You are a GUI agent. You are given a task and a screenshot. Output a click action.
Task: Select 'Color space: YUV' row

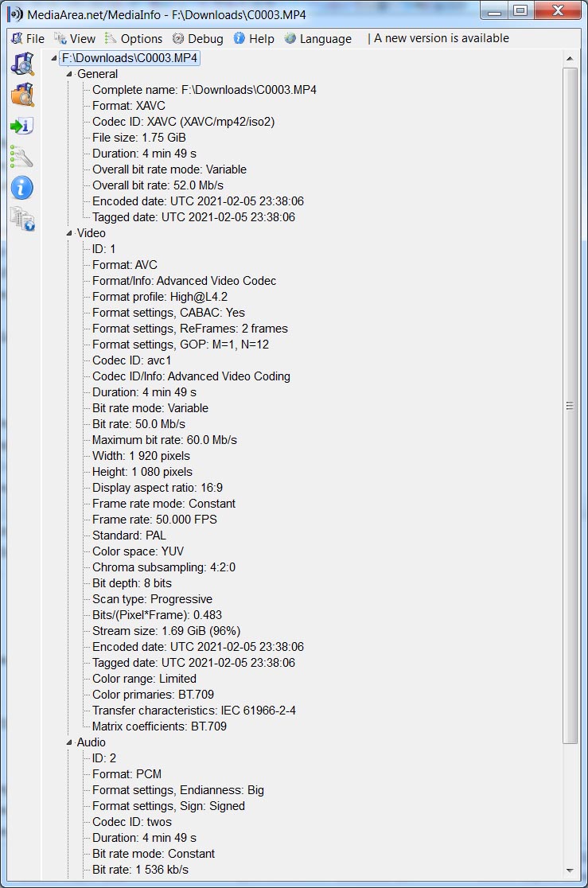click(x=138, y=551)
